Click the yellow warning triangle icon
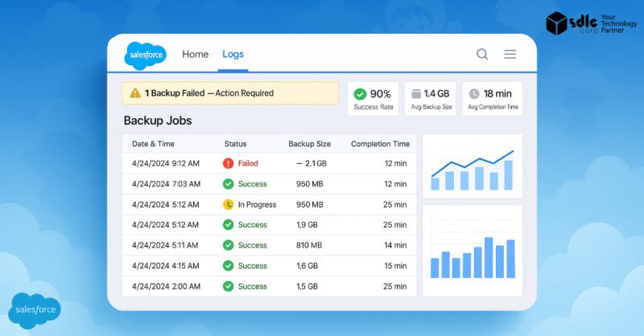Screen dimensions: 644x336 (x=134, y=93)
